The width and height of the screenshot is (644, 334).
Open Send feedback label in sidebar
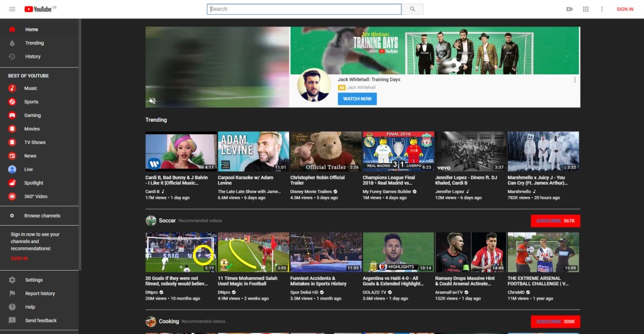point(41,320)
